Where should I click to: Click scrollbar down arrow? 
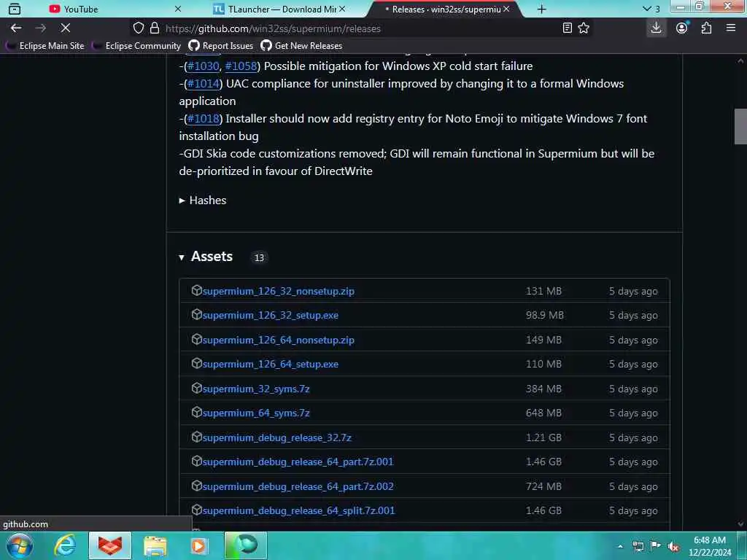point(740,524)
